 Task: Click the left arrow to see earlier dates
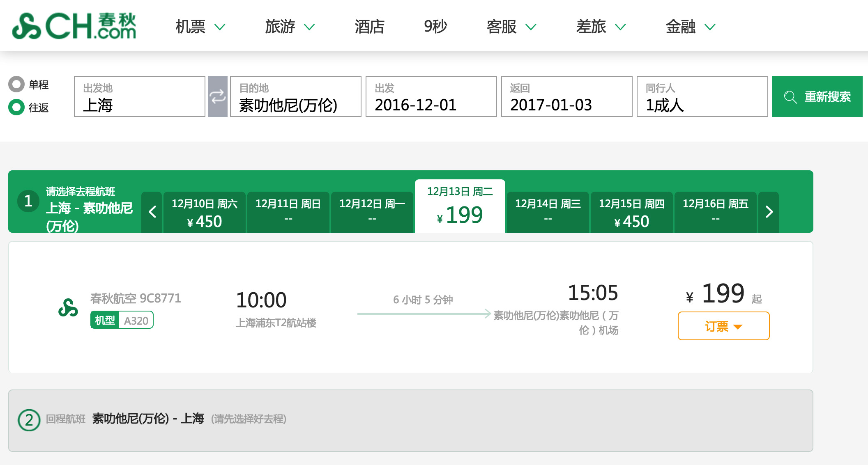[x=152, y=212]
